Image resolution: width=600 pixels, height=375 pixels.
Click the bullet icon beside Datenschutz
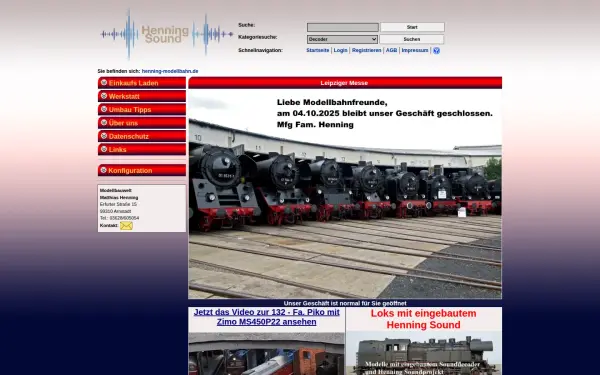tap(104, 136)
